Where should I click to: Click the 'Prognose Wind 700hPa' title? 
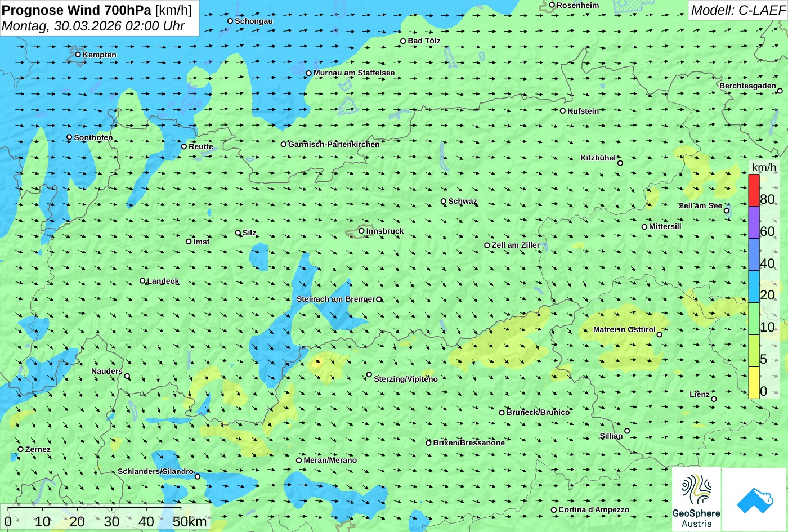[77, 10]
